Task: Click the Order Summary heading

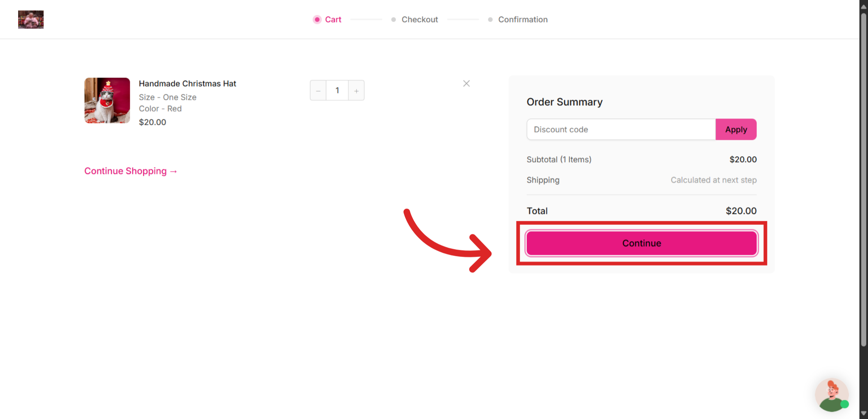Action: pyautogui.click(x=564, y=102)
